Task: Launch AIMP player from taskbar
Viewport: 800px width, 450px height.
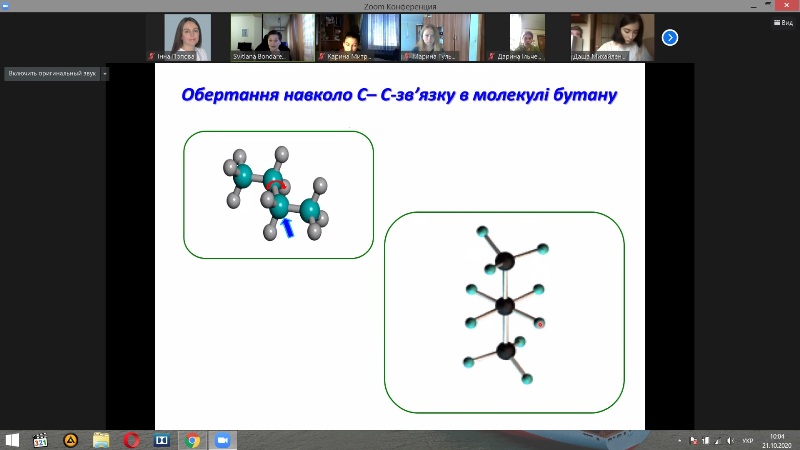Action: pos(70,440)
